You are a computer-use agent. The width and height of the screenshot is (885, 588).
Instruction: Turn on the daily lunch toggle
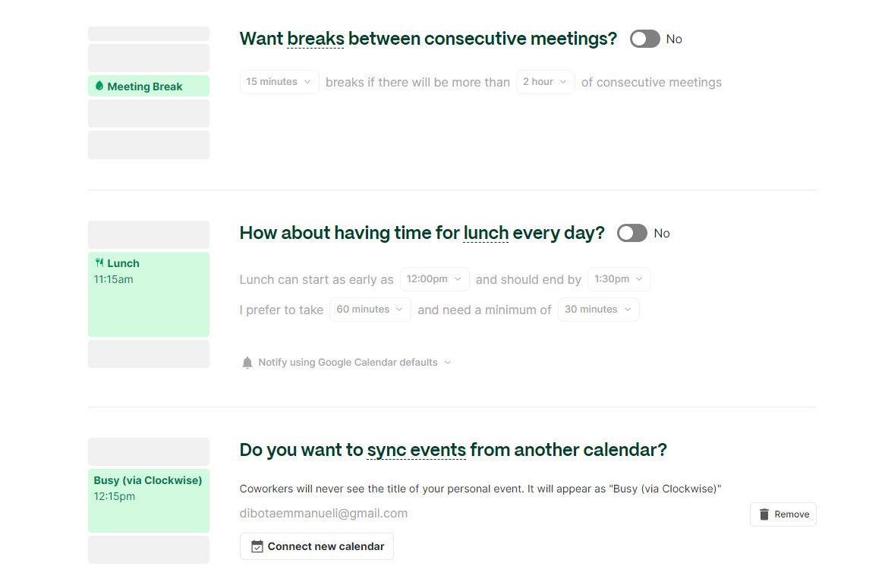pos(631,234)
